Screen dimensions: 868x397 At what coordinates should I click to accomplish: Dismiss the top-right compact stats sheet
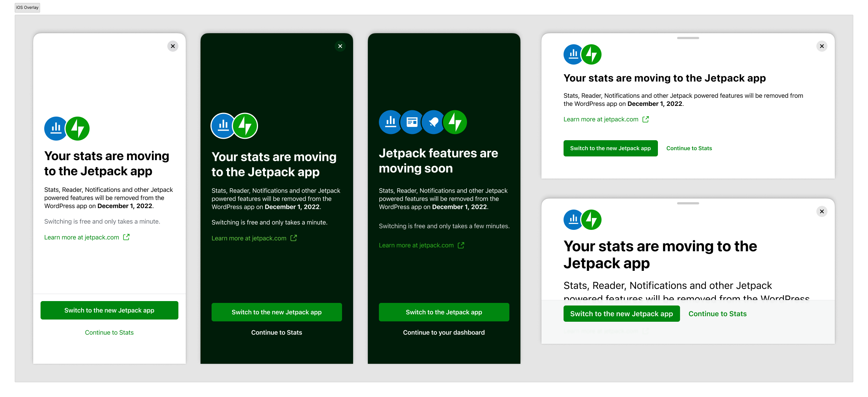822,46
